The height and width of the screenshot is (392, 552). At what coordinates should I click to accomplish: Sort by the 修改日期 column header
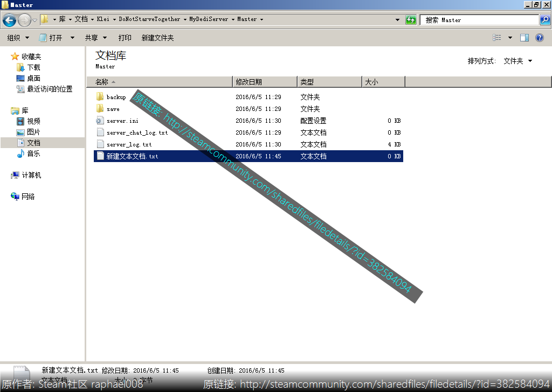point(265,82)
